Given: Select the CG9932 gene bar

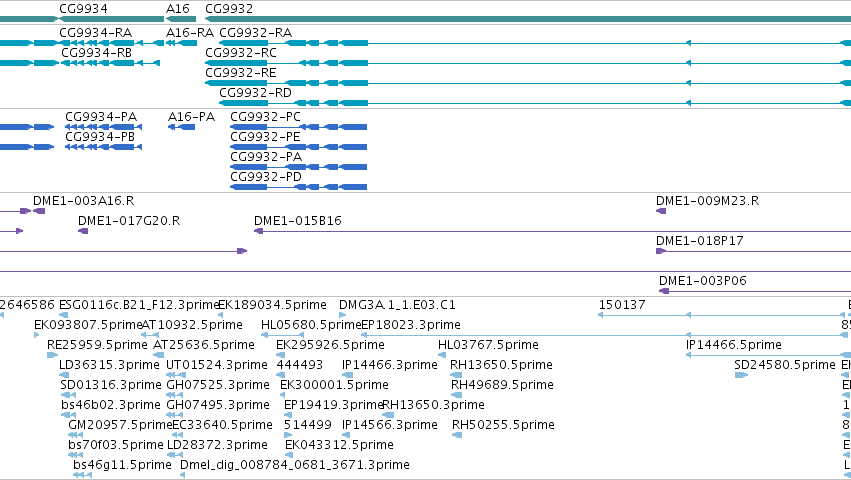Looking at the screenshot, I should click(528, 19).
